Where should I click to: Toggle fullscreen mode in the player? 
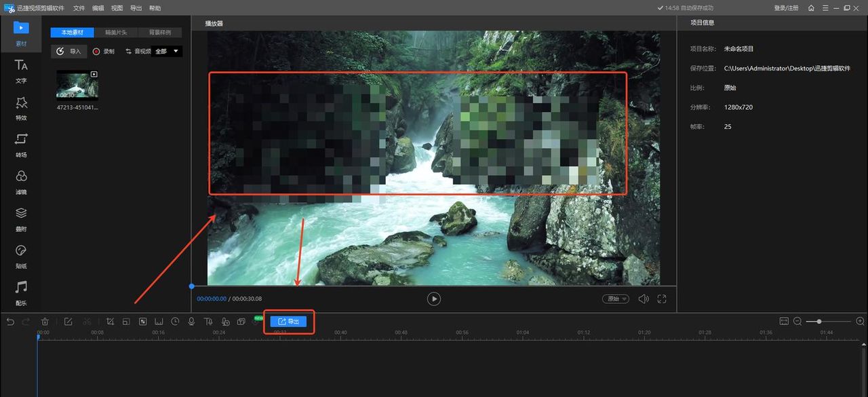662,299
